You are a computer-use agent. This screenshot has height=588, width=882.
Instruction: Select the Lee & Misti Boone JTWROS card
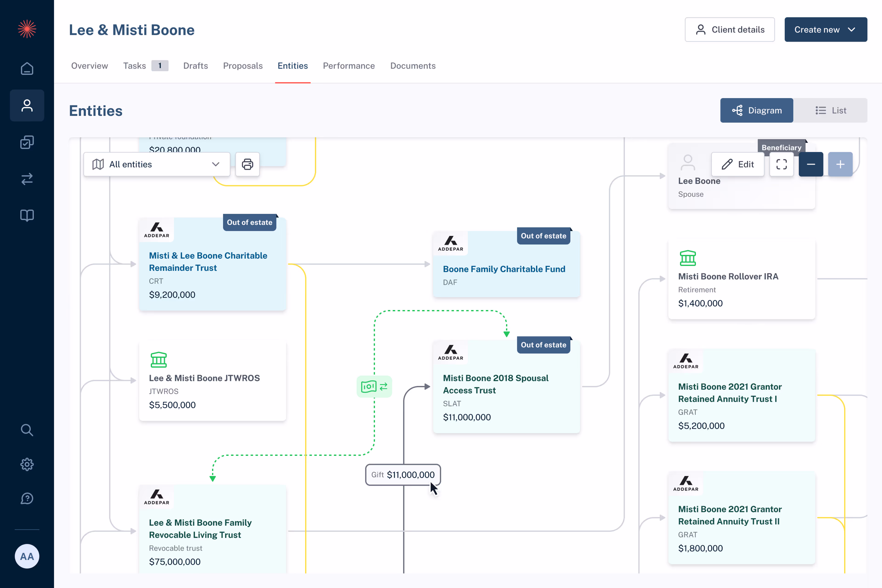(213, 380)
